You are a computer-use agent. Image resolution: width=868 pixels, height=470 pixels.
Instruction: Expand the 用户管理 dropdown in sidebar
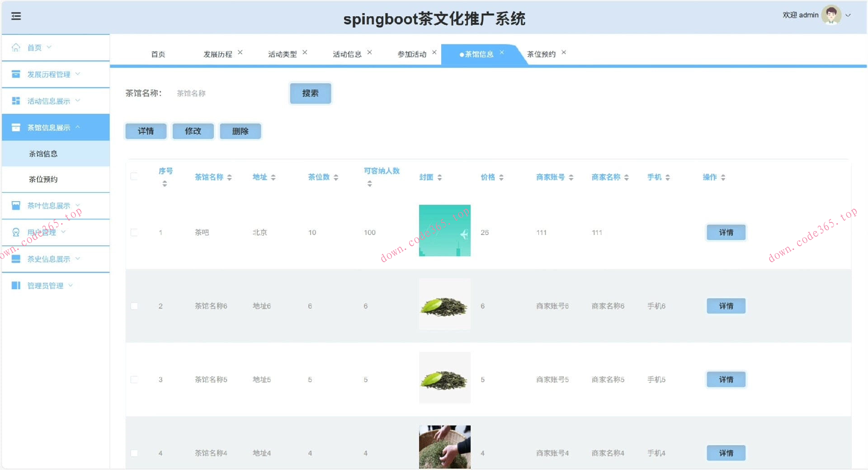(63, 232)
